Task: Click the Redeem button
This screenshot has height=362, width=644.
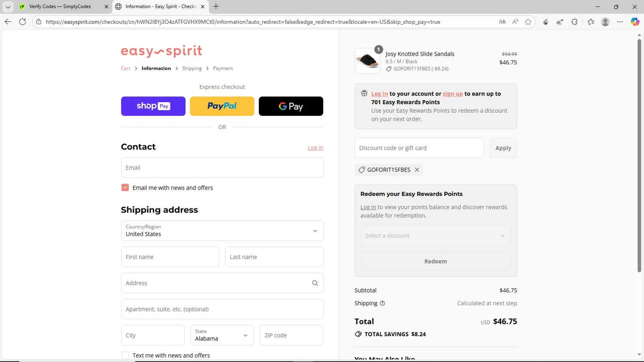Action: click(436, 261)
